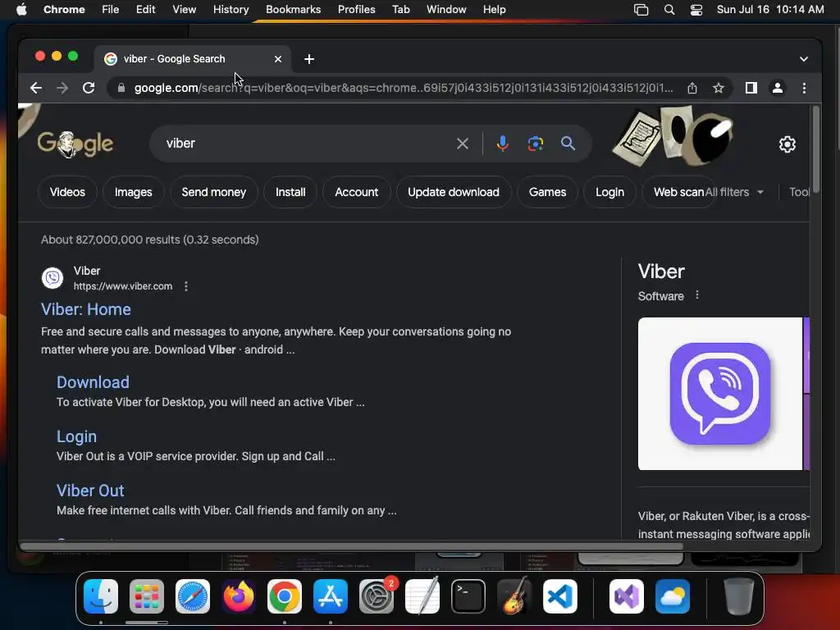Reload the page with the refresh icon
840x630 pixels.
(89, 88)
